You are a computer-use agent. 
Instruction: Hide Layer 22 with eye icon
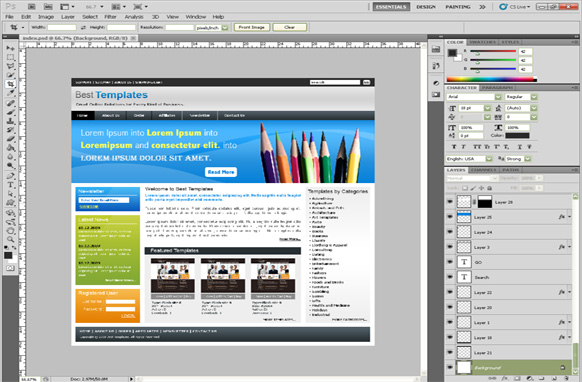click(450, 292)
